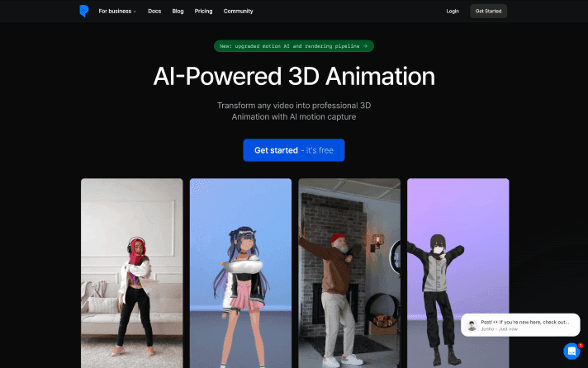Click Junho's avatar in the chat popup
The width and height of the screenshot is (588, 368).
tap(472, 325)
